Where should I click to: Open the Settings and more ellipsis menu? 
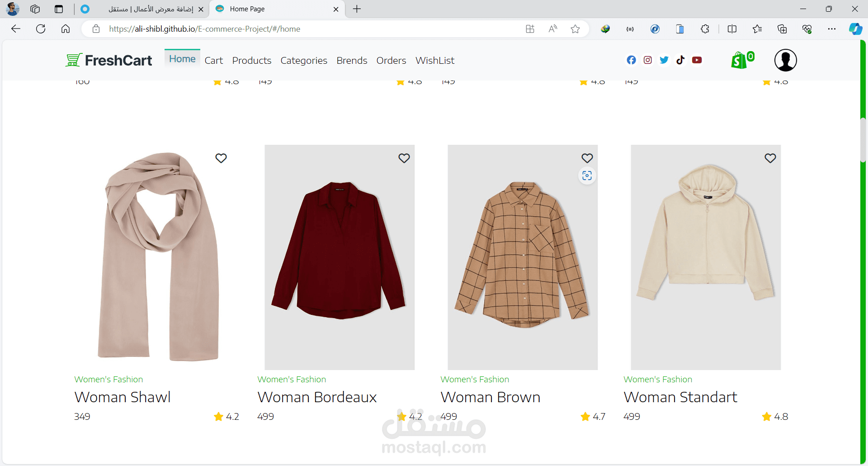click(832, 29)
